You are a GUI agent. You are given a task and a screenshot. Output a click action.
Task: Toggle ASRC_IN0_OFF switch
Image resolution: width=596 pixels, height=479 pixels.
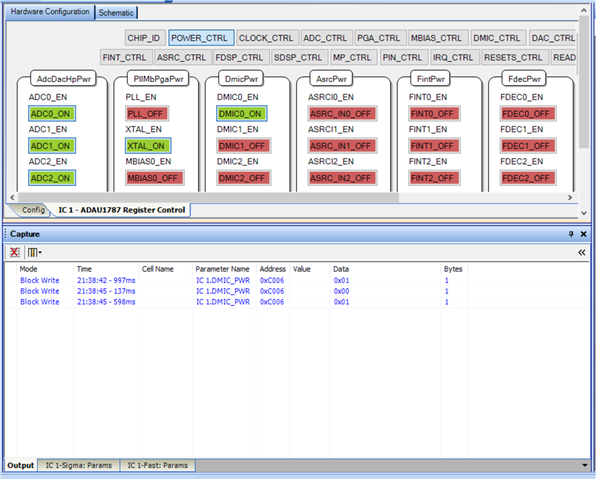342,114
